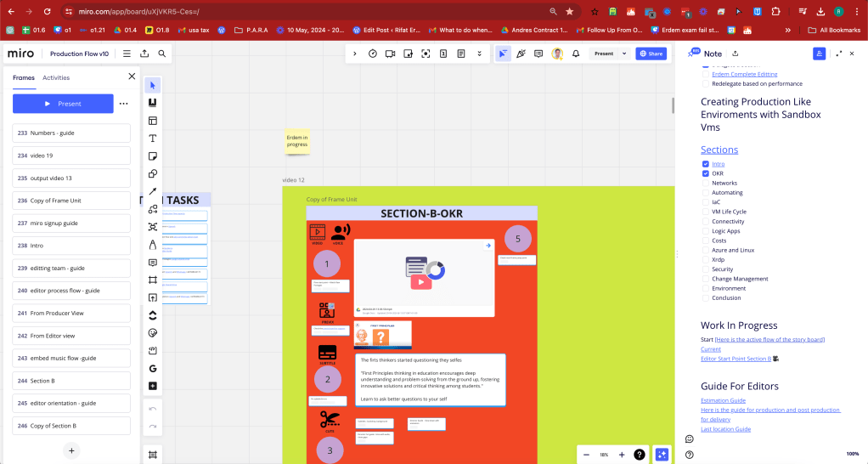
Task: Toggle collaborators' cursors icon
Action: click(503, 54)
